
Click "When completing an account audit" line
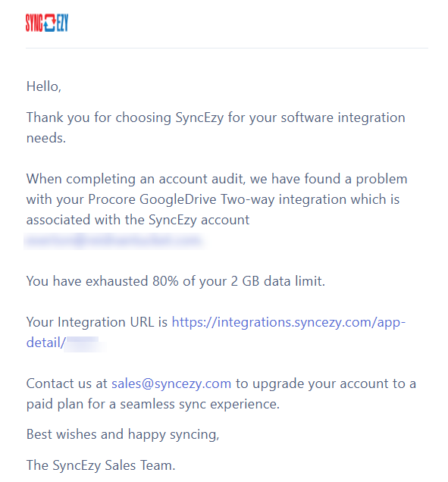point(136,179)
